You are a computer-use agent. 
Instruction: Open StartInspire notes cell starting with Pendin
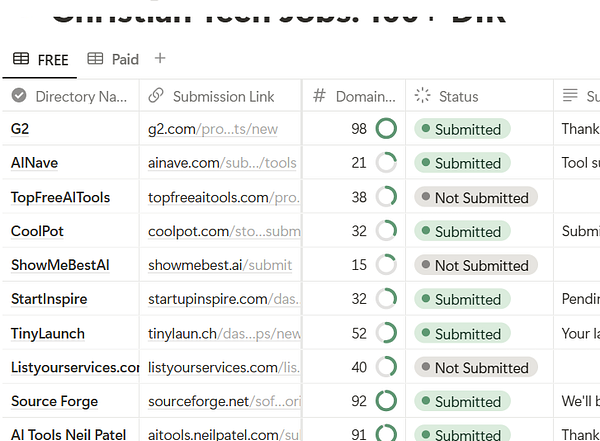[x=577, y=299]
